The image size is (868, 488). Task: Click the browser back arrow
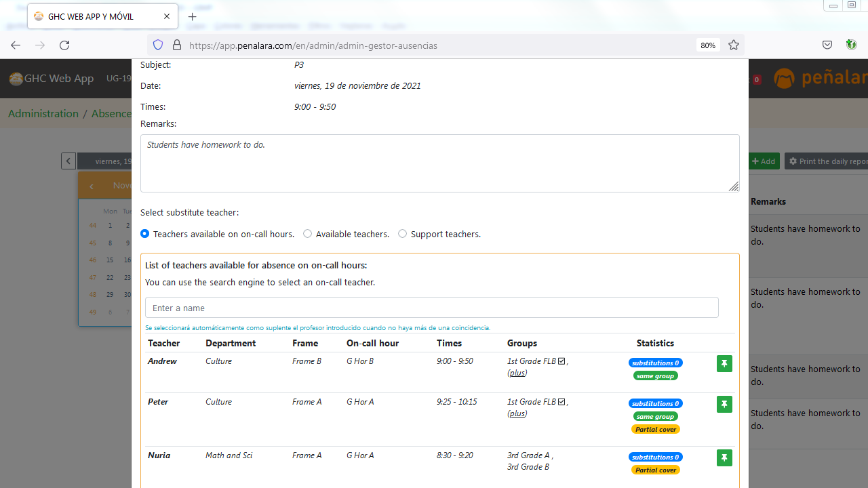tap(16, 45)
